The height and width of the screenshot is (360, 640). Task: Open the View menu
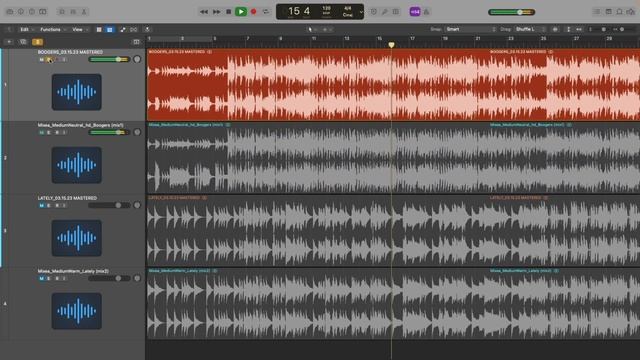click(x=80, y=29)
